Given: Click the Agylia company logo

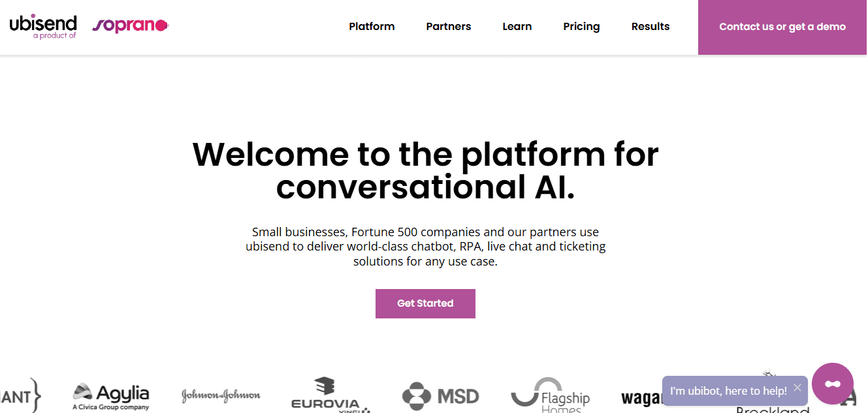Looking at the screenshot, I should [111, 397].
